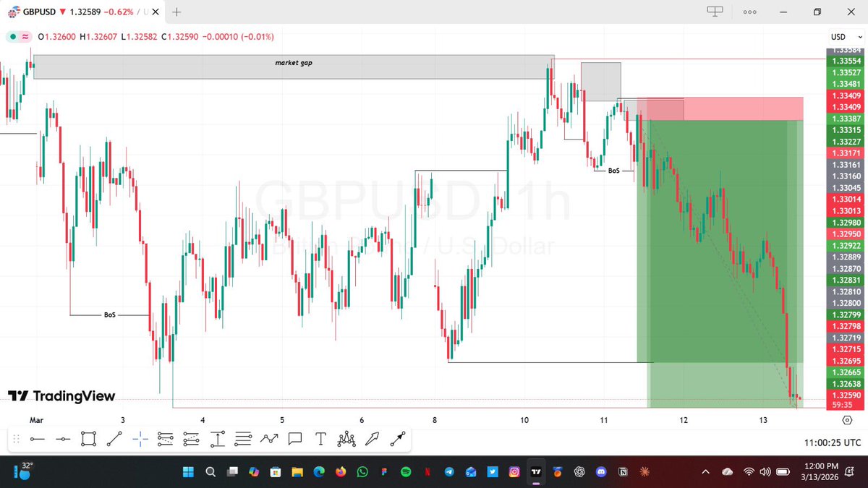Expand hidden system tray icons chevron
This screenshot has height=488, width=868.
[x=705, y=471]
